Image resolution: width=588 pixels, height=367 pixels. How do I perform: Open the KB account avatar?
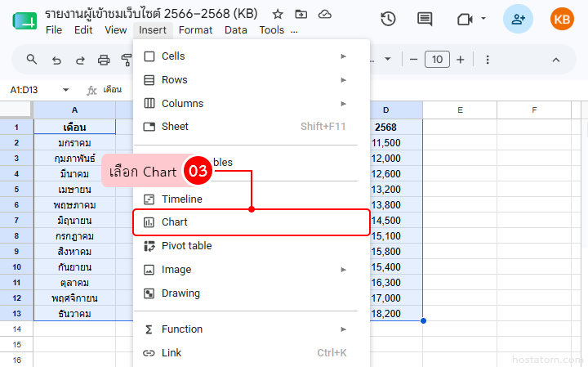562,19
